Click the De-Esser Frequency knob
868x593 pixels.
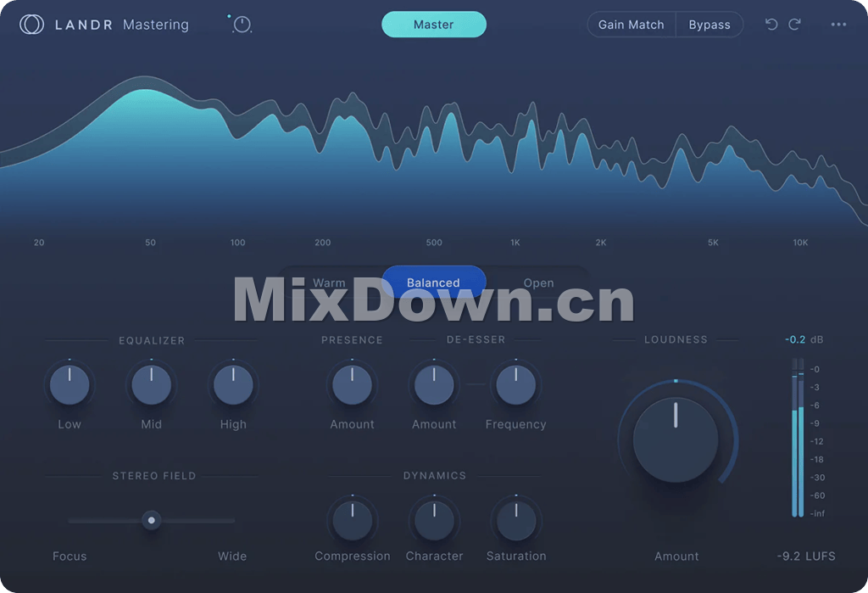click(x=516, y=384)
